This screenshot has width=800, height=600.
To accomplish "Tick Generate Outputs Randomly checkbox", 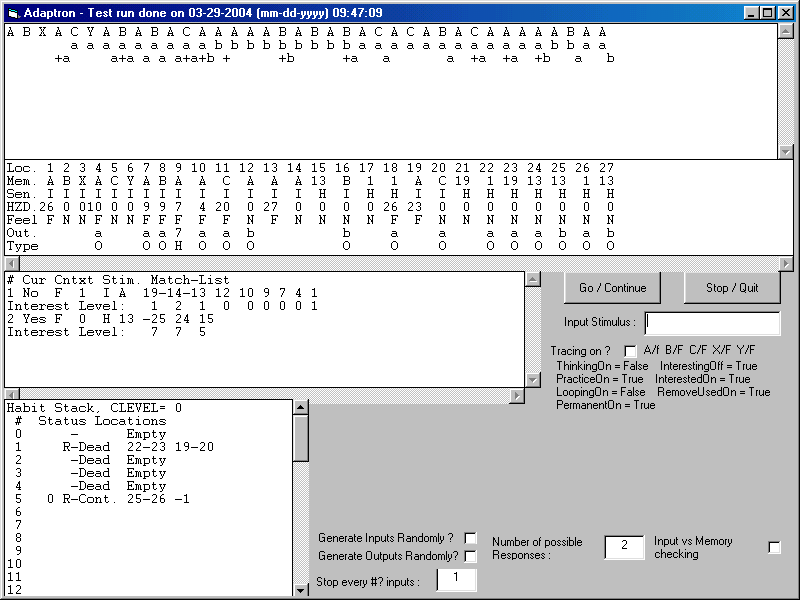I will [x=470, y=556].
